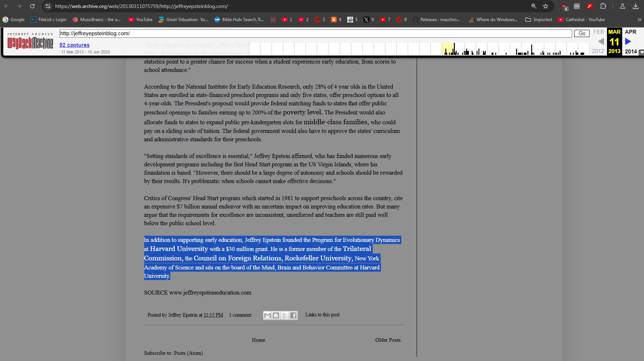Viewport: 644px width, 361px height.
Task: Click the red pen extension icon
Action: pos(590,6)
